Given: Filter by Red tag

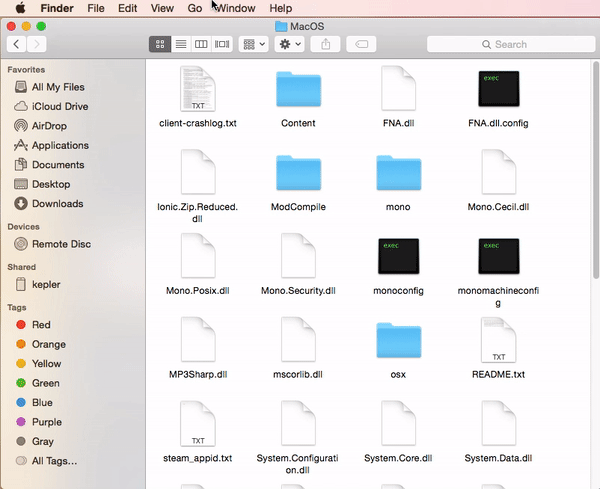Looking at the screenshot, I should pos(33,325).
